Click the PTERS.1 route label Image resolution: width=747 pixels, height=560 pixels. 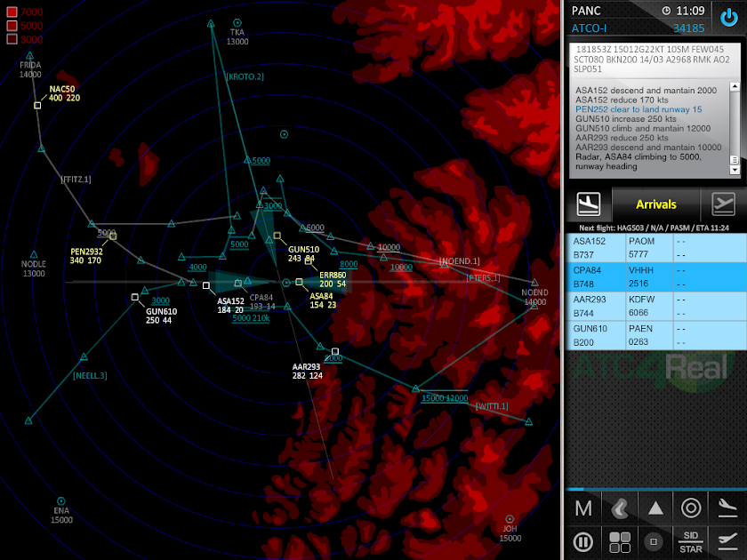click(483, 277)
